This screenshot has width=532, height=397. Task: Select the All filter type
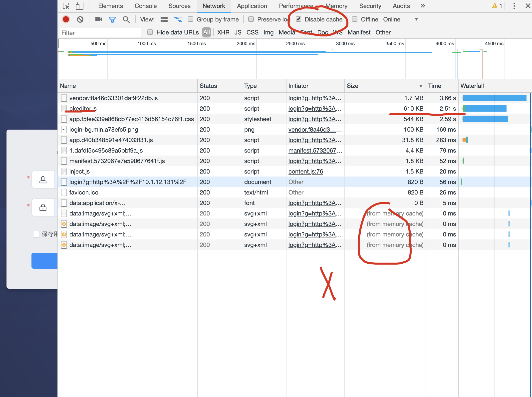click(x=207, y=32)
